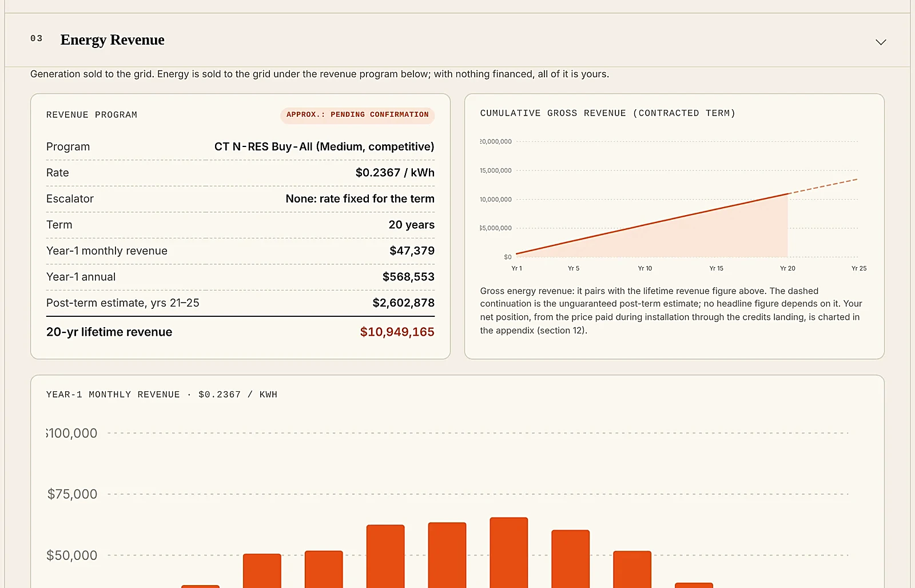
Task: Click the Energy Revenue section heading
Action: click(112, 40)
